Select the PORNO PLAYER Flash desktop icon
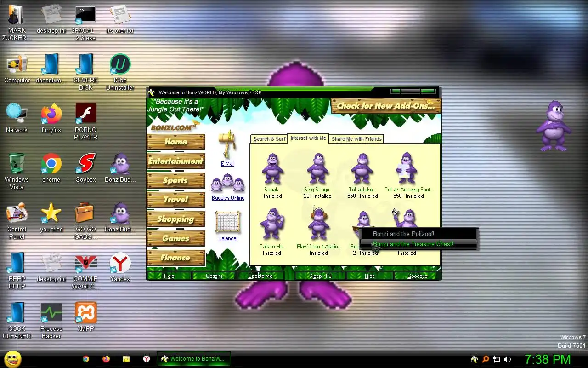The image size is (588, 368). pyautogui.click(x=86, y=115)
